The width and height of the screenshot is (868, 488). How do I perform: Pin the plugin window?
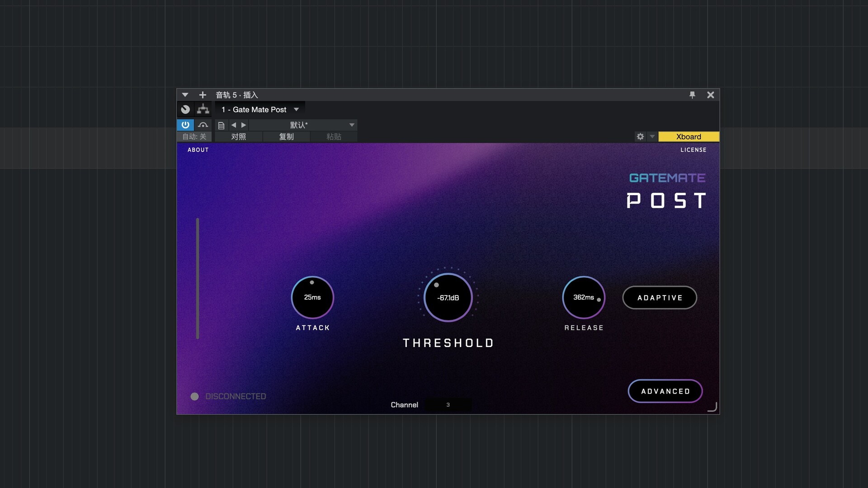(x=692, y=95)
